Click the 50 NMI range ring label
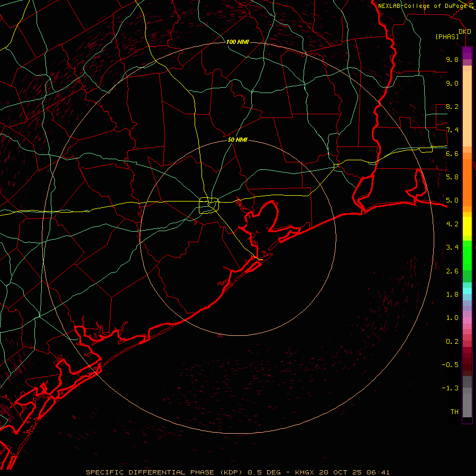Screen dimensions: 476x476 coord(237,140)
